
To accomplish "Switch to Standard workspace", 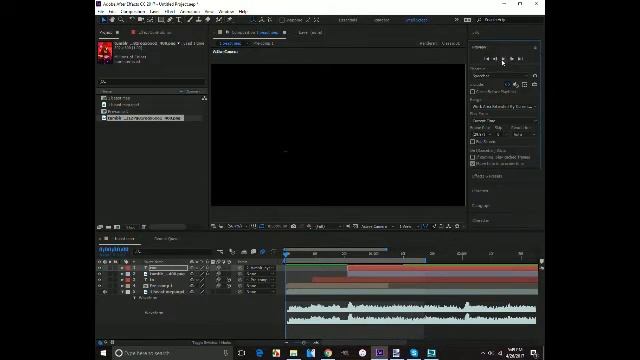I will point(382,20).
